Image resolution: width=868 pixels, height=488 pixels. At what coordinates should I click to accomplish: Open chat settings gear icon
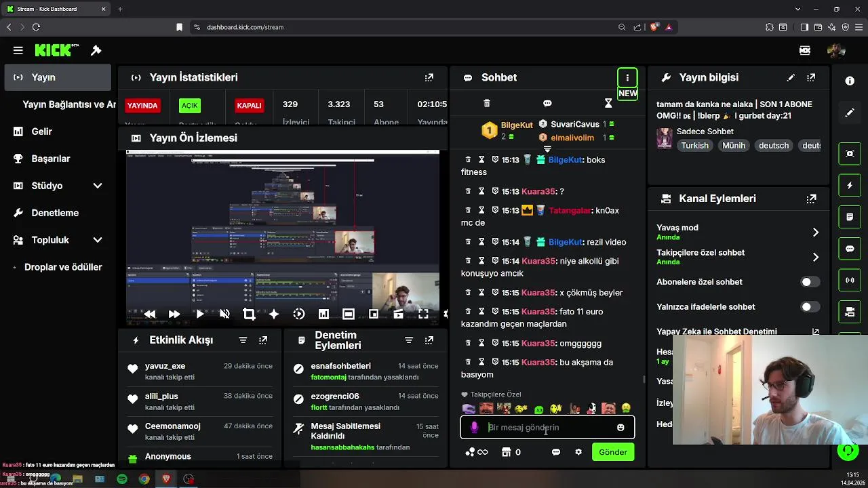(x=578, y=452)
